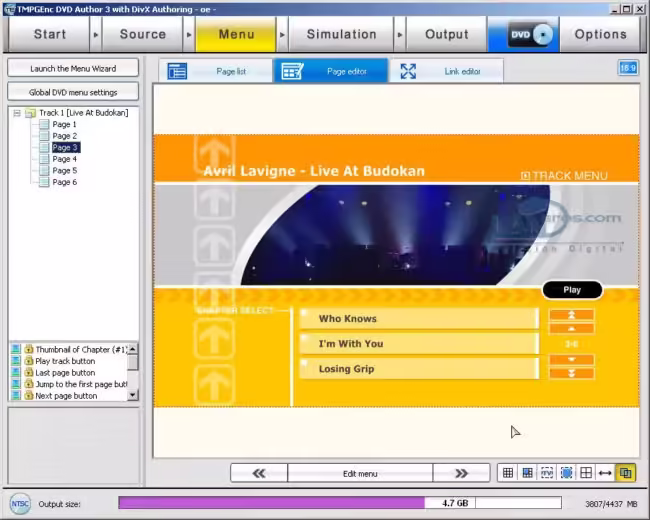Click the horizontal double-arrow fit-width icon
650x520 pixels.
(605, 473)
